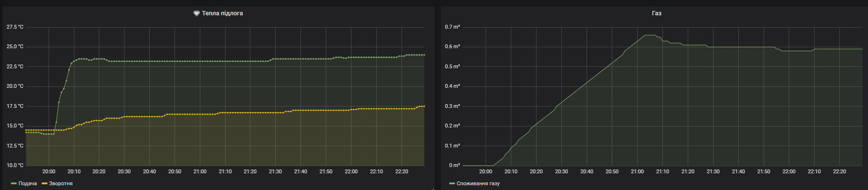Click the 22:00 tick on the floor heating chart
868x190 pixels.
pyautogui.click(x=351, y=171)
